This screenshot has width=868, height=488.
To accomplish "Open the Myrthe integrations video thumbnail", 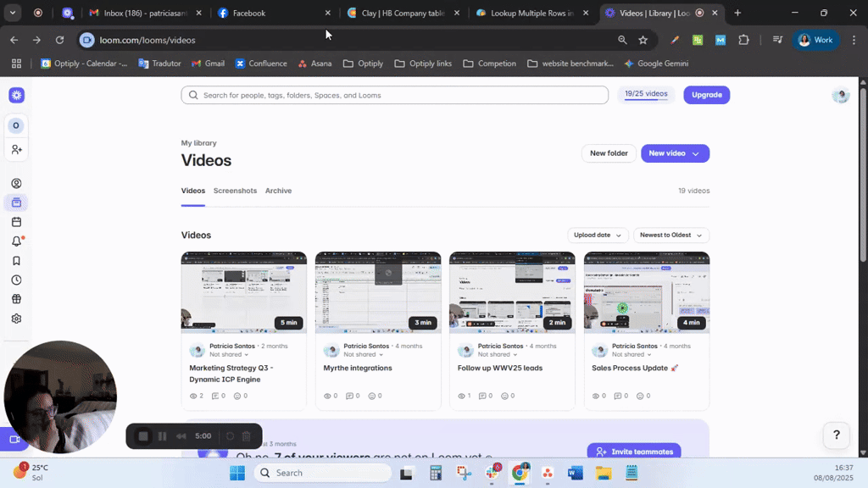I will [x=377, y=291].
